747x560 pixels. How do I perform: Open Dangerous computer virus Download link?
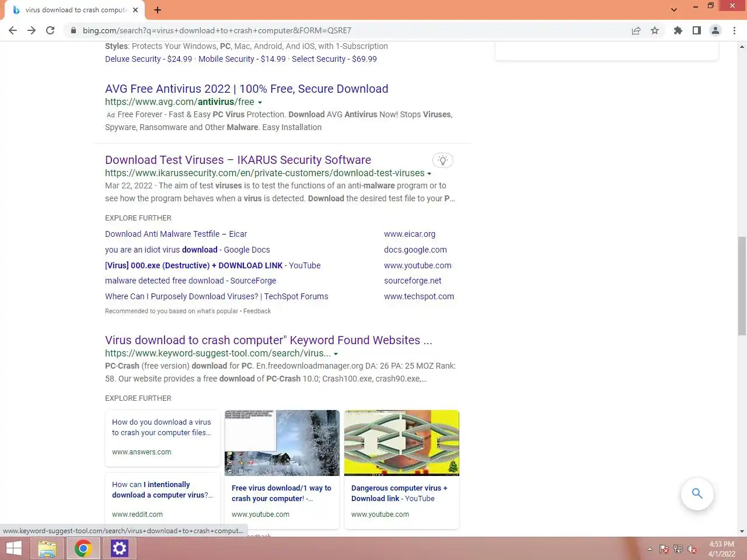click(399, 494)
